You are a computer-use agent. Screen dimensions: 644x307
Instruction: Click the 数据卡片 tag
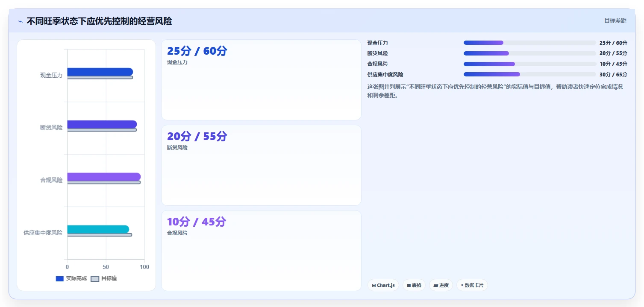(x=472, y=285)
